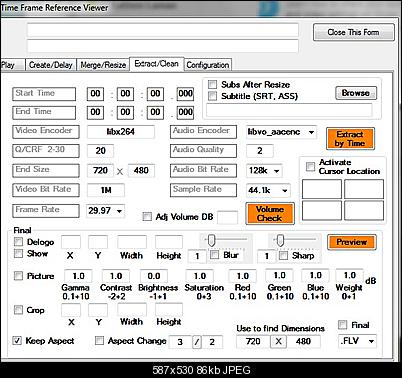Toggle the Delogo checkbox
Image resolution: width=402 pixels, height=378 pixels.
pos(18,241)
